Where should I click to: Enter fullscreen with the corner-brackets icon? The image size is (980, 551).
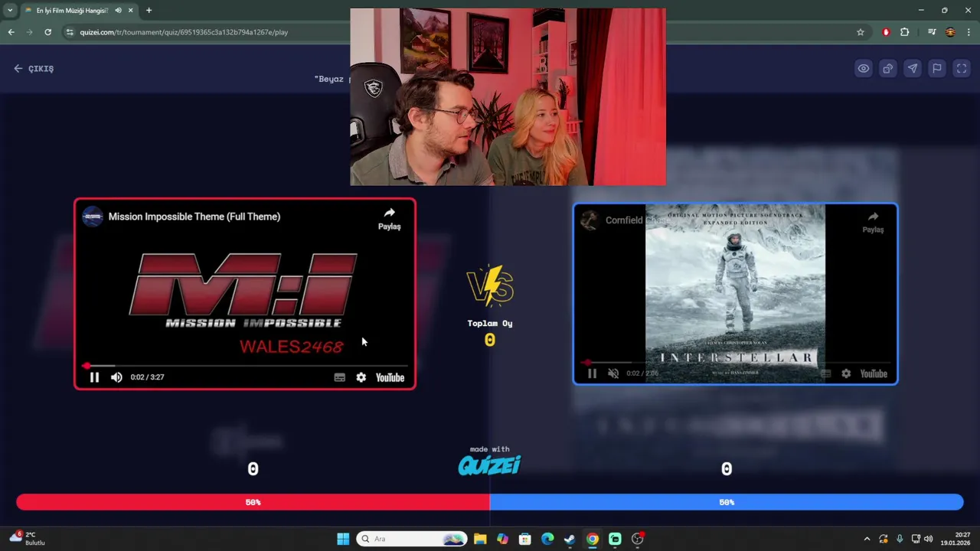[x=962, y=68]
